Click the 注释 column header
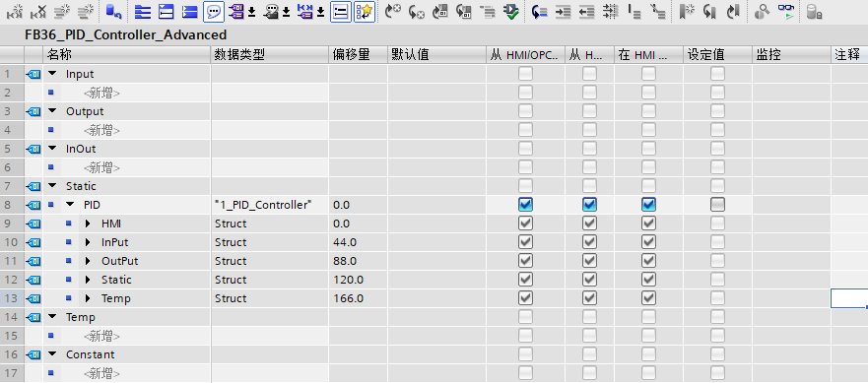The image size is (868, 383). [849, 55]
